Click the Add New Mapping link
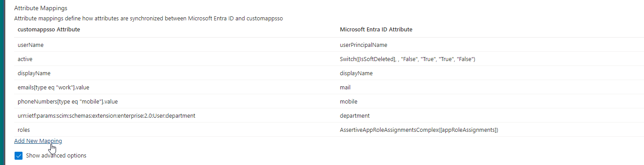This screenshot has height=165, width=644. [38, 141]
